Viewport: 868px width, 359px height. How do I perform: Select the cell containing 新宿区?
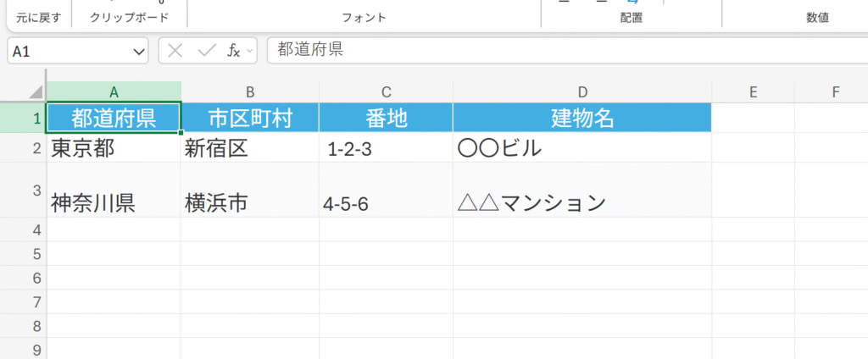(x=250, y=147)
